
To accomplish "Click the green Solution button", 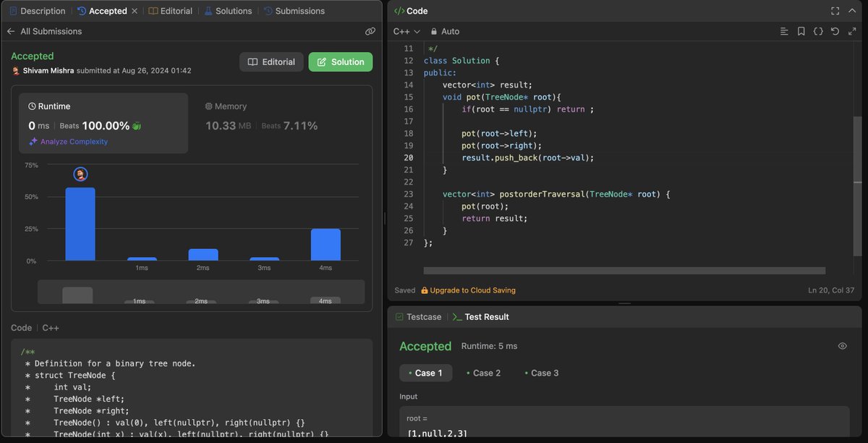I will coord(341,62).
